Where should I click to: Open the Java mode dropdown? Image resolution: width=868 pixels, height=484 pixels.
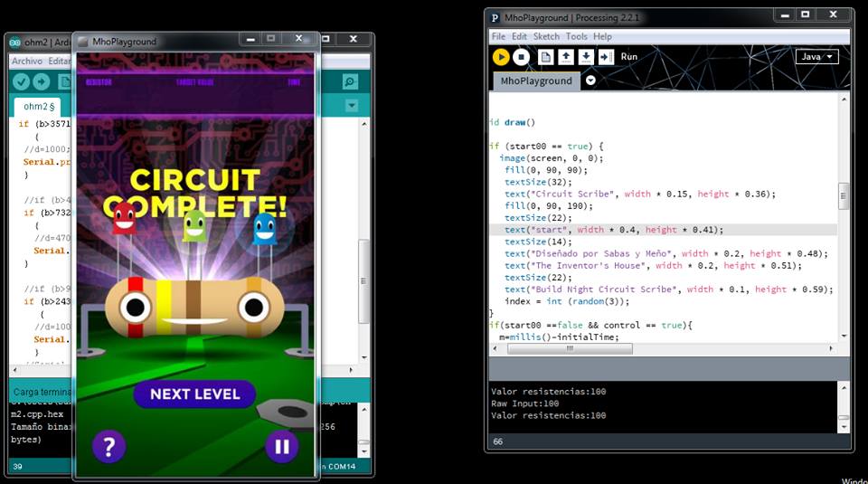816,56
